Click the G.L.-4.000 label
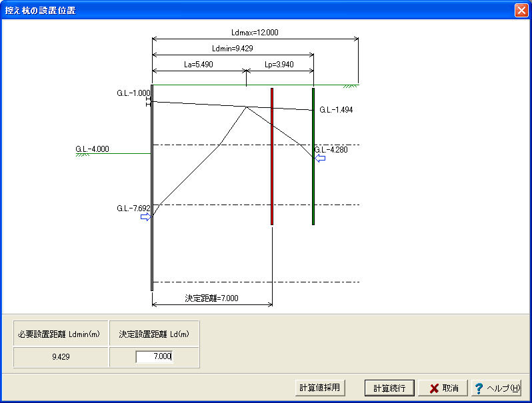 (92, 149)
